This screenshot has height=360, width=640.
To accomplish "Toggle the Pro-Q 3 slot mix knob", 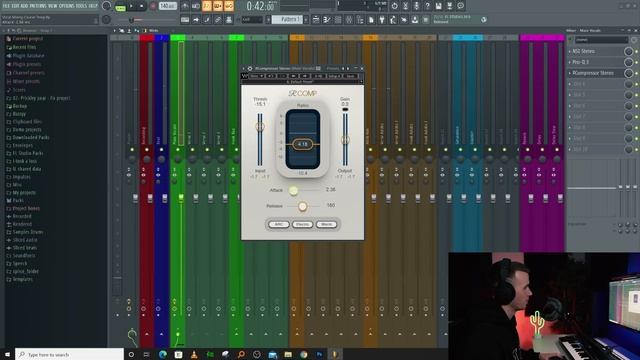I will click(629, 62).
